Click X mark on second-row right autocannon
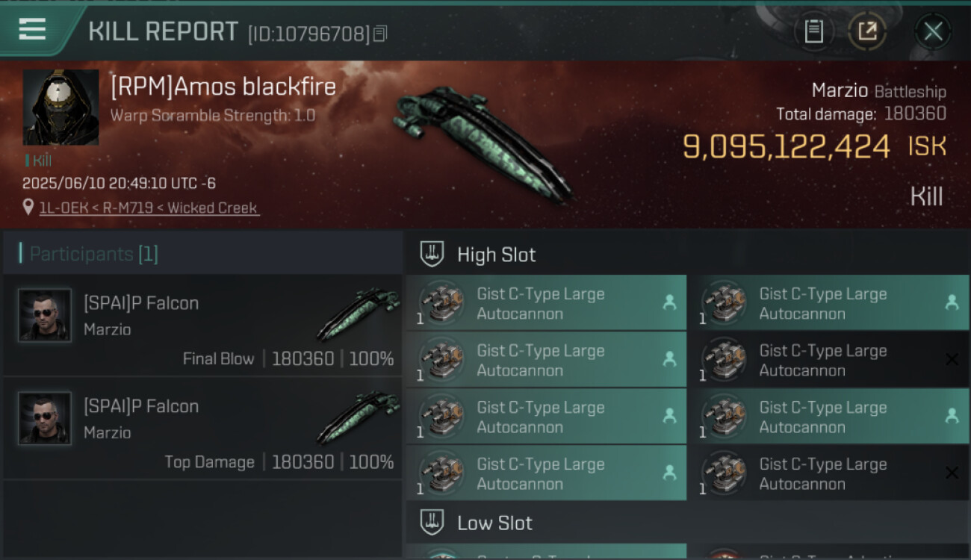This screenshot has width=971, height=560. (952, 360)
